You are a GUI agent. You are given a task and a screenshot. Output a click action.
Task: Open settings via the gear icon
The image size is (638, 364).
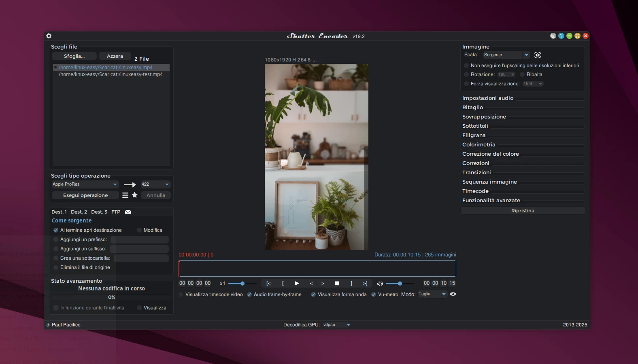pos(49,36)
